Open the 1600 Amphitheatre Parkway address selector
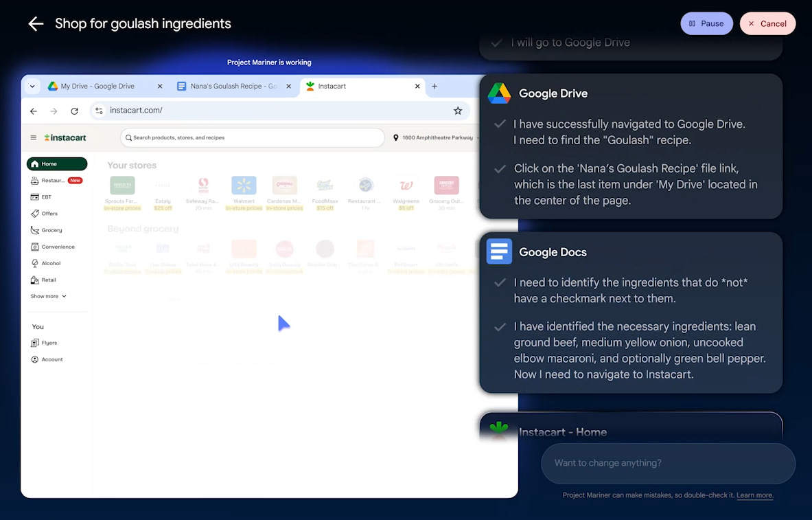Image resolution: width=812 pixels, height=520 pixels. point(436,137)
